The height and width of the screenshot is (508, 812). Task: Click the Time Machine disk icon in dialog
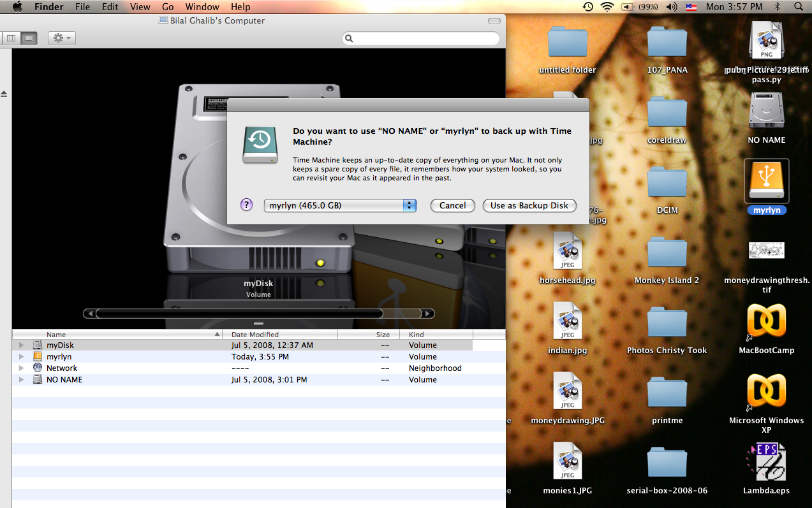click(x=260, y=145)
